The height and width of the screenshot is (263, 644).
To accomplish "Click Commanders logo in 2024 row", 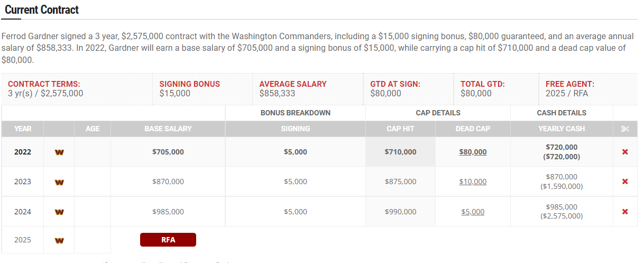I will point(59,212).
